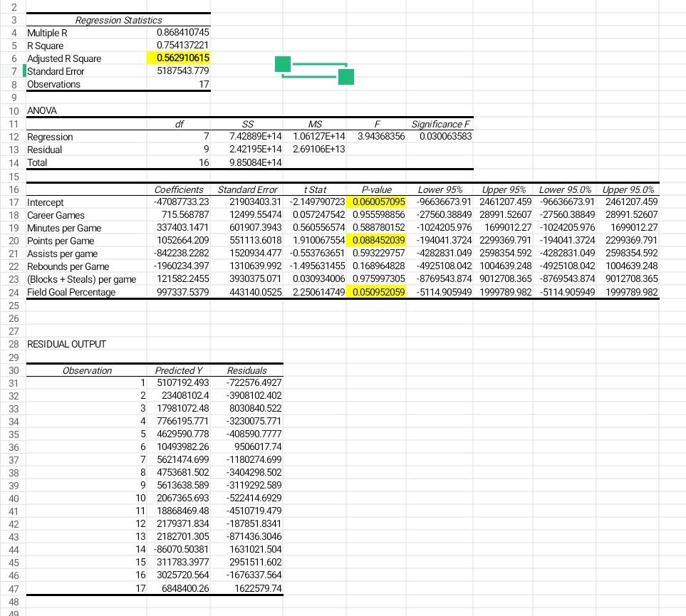
Task: Click the RESIDUAL OUTPUT heading cell
Action: (x=65, y=344)
